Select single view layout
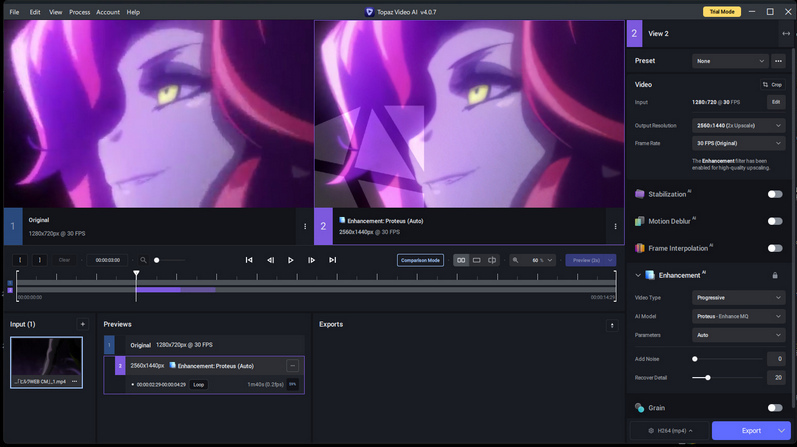The width and height of the screenshot is (797, 447). point(477,260)
